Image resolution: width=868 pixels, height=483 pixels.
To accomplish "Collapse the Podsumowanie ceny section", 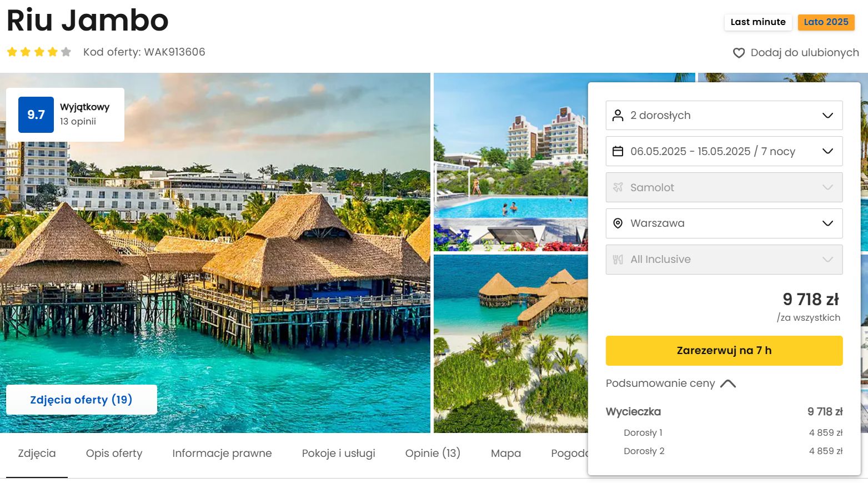I will click(671, 383).
